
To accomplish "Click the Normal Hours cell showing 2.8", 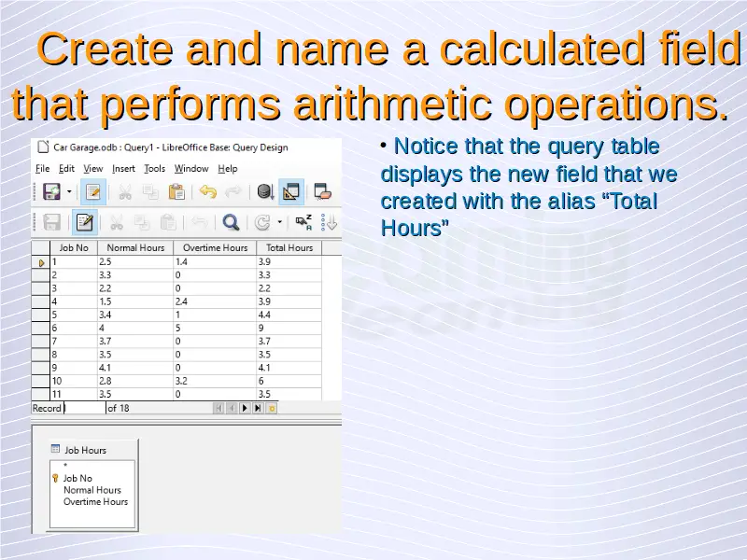I will pyautogui.click(x=135, y=381).
